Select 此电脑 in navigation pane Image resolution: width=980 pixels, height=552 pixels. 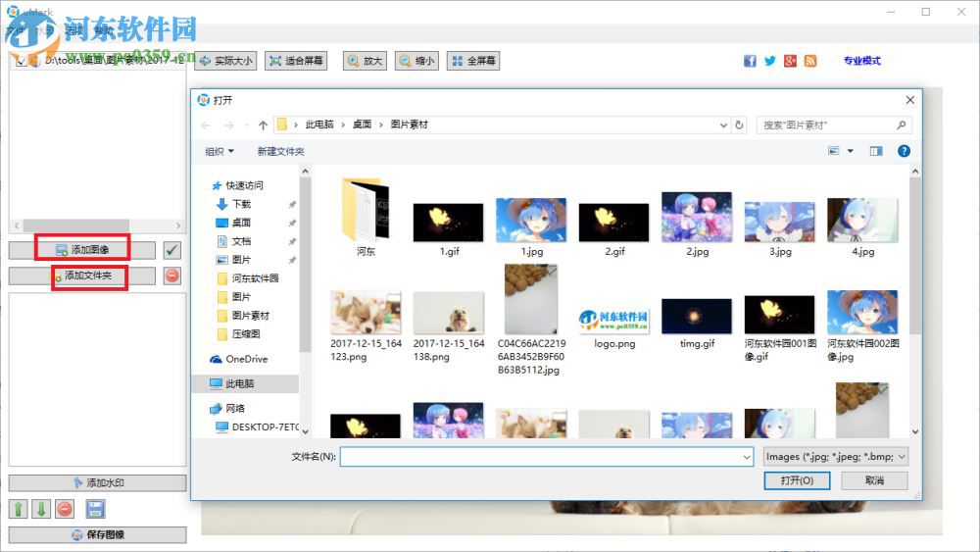click(x=245, y=383)
